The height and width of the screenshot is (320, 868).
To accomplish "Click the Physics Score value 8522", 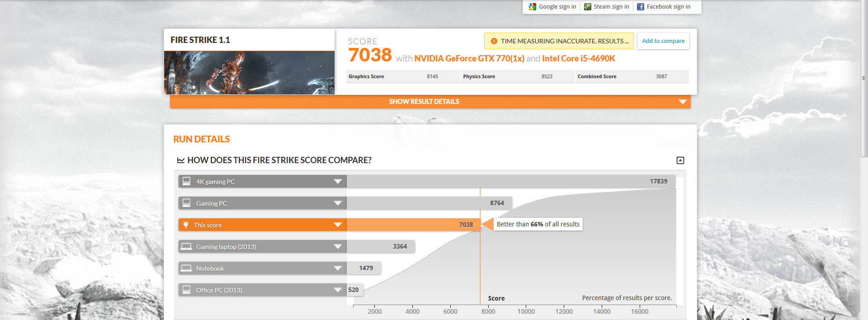I will pos(547,77).
